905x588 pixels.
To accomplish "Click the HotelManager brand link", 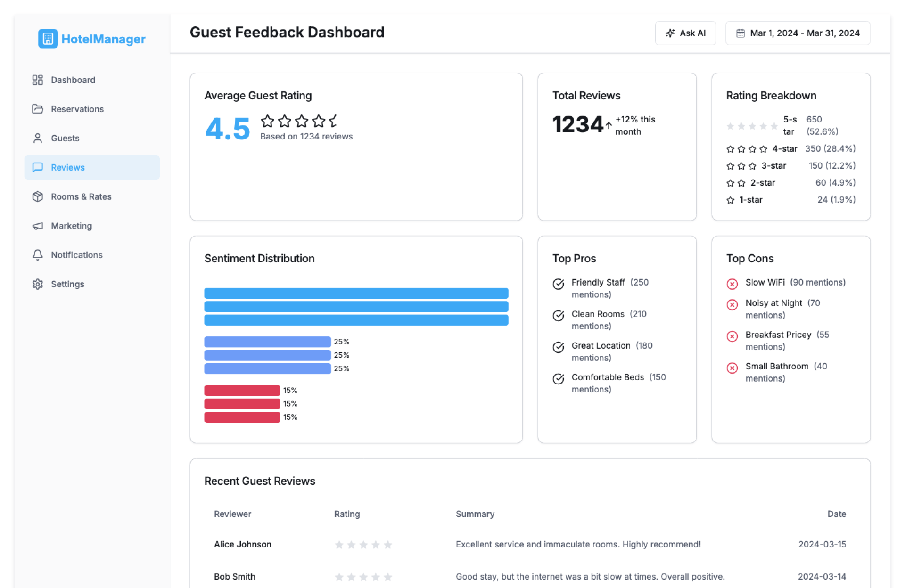I will pos(103,39).
